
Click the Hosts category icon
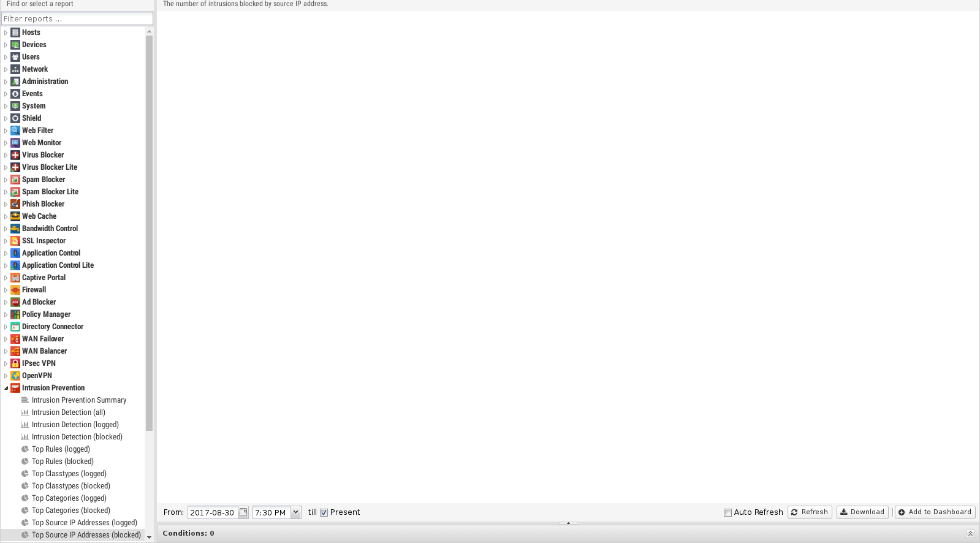coord(15,32)
